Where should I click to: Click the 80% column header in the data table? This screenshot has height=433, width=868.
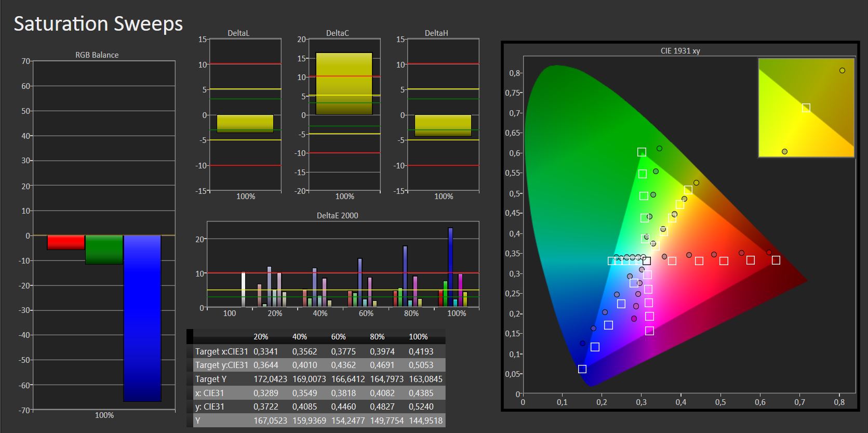378,337
